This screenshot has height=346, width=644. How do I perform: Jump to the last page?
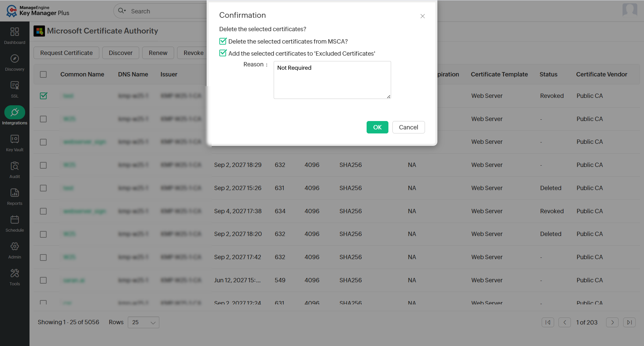click(629, 322)
